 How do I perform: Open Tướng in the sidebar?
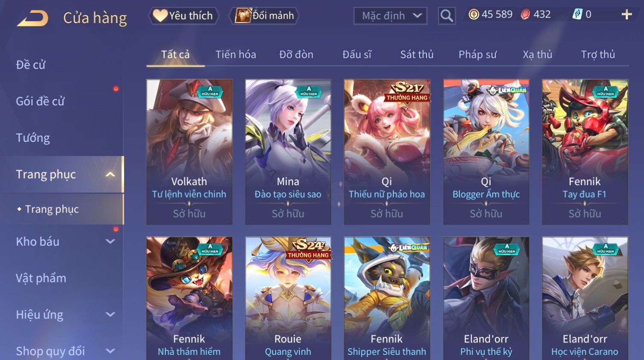click(33, 138)
